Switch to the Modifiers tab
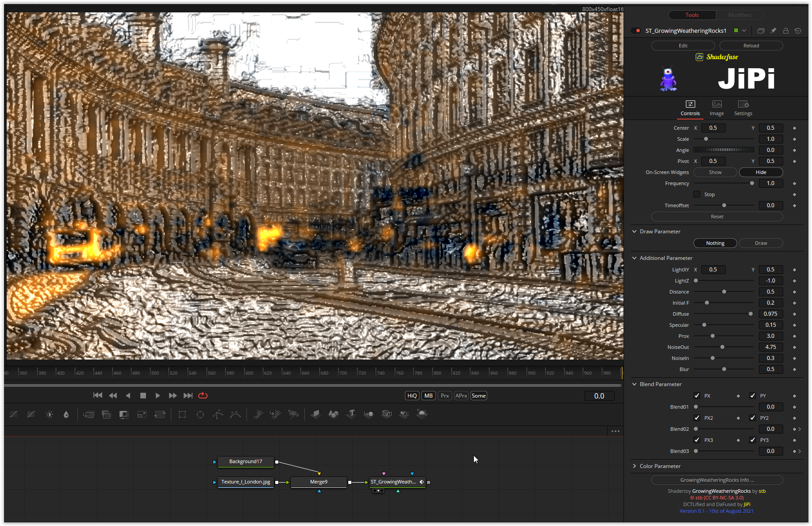Viewport: 812px width, 526px height. (x=740, y=15)
